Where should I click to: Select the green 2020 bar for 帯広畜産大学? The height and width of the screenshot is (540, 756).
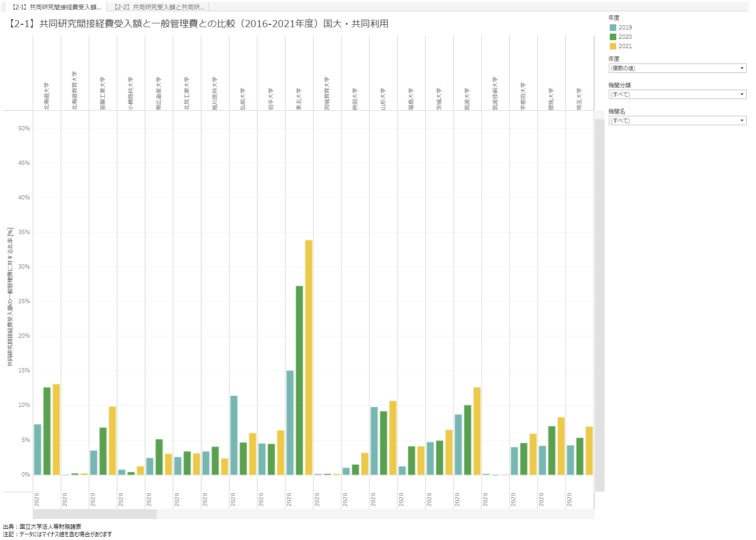159,457
